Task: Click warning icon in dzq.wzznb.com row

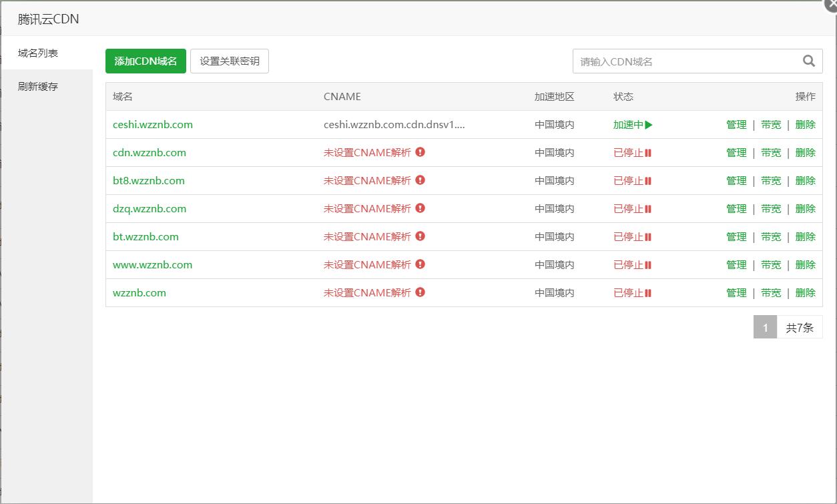Action: pos(420,208)
